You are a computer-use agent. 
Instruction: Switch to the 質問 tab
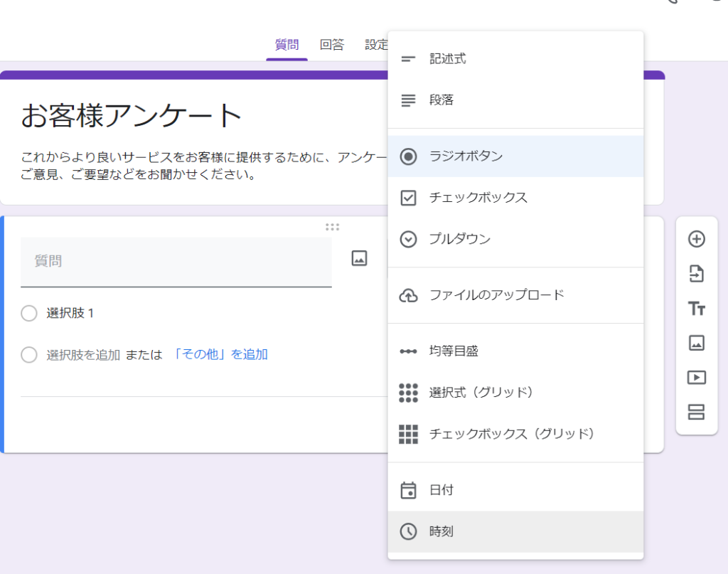coord(287,45)
